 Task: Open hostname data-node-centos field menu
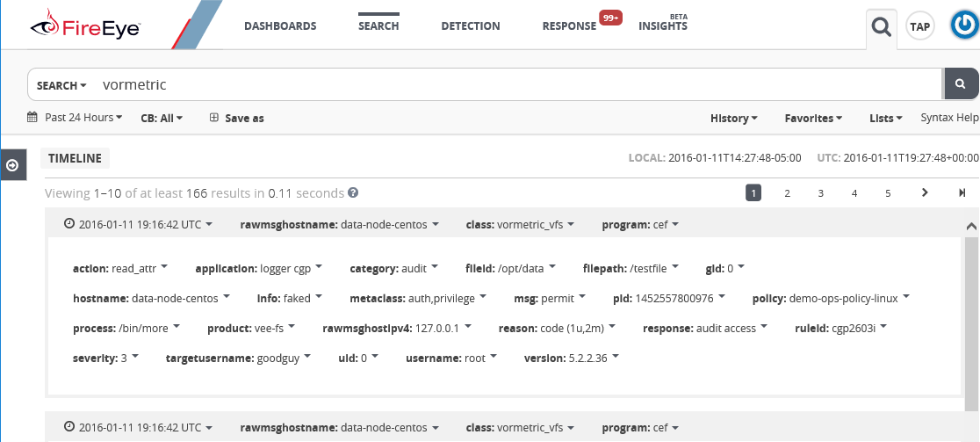point(152,298)
